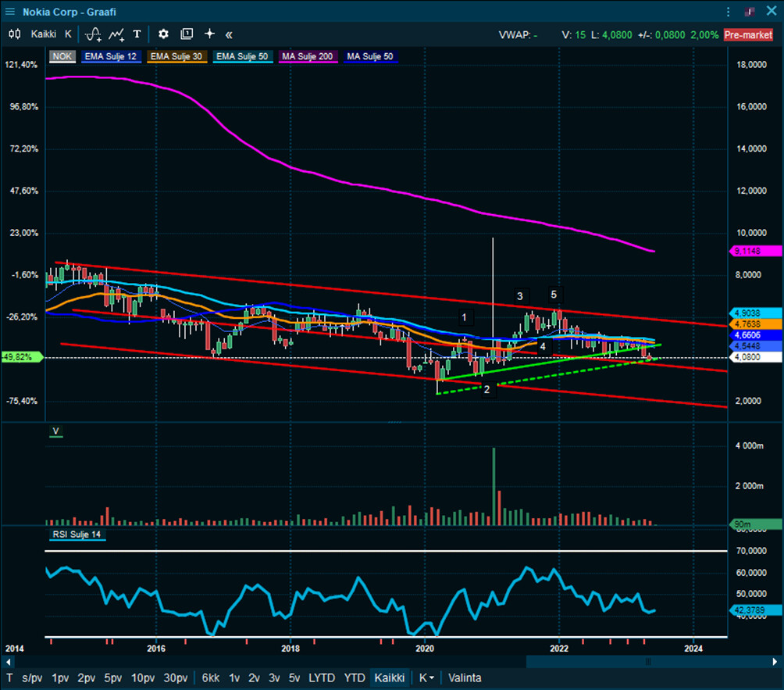Close the Nokia Corp chart window
Viewport: 784px width, 690px height.
click(772, 11)
